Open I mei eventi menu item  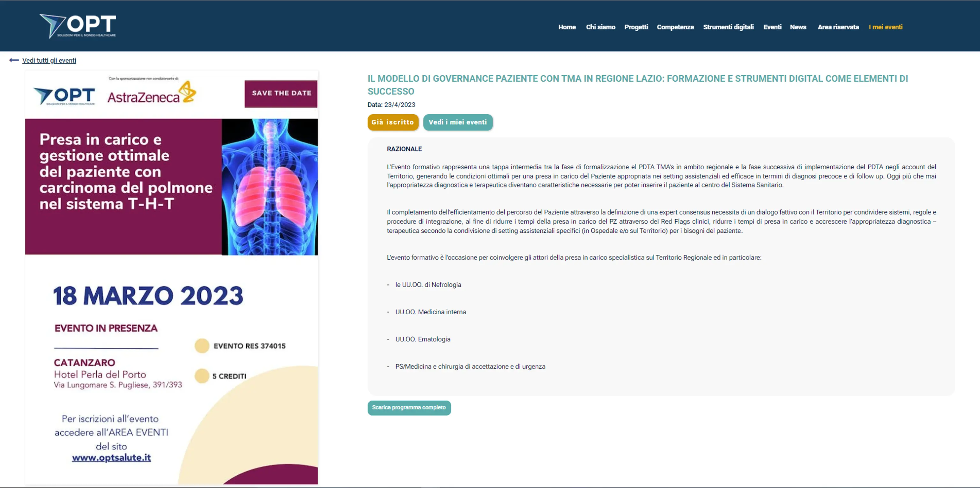click(x=885, y=27)
